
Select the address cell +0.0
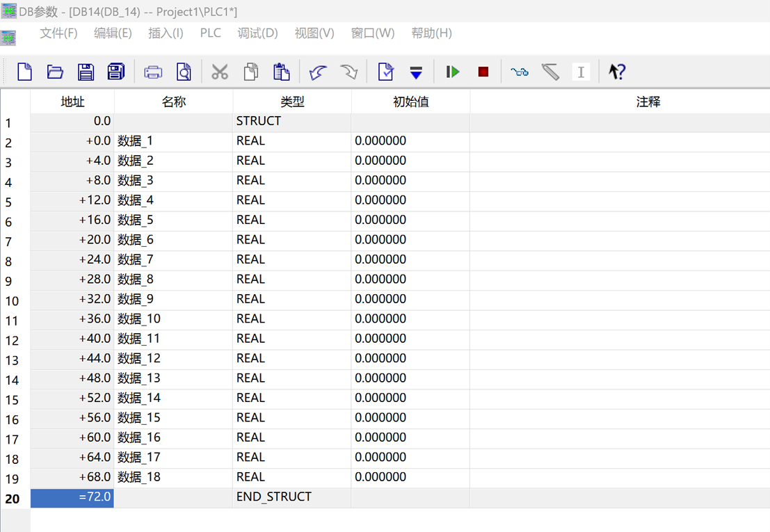72,141
